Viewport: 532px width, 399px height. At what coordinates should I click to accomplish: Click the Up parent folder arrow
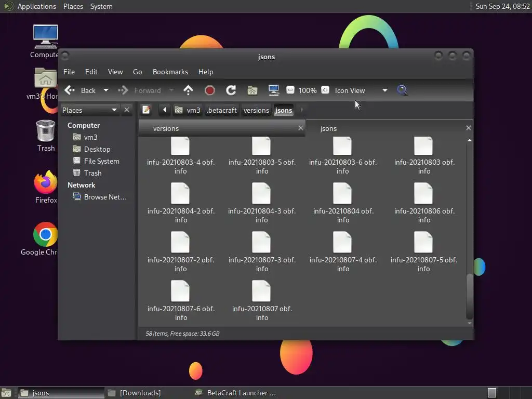[188, 90]
